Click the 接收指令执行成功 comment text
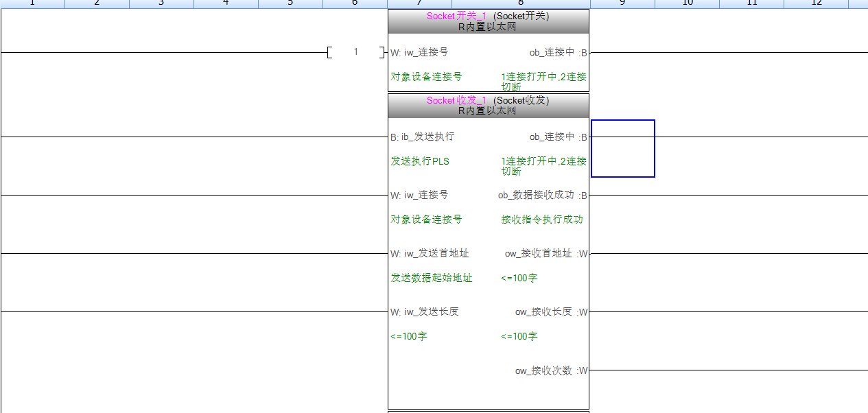The height and width of the screenshot is (413, 868). click(x=542, y=220)
